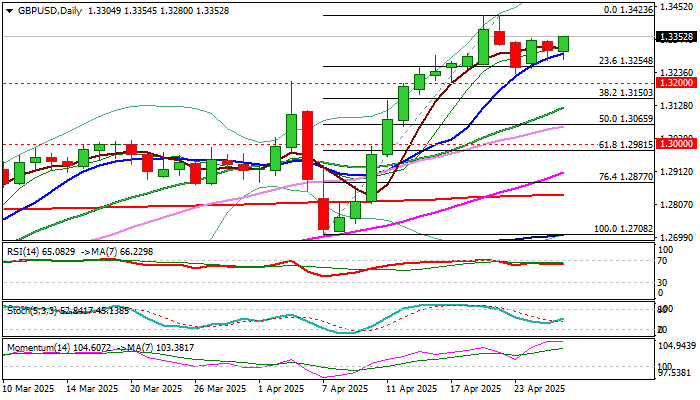Select Fibonacci 61.8 level label 1.29815
The image size is (700, 400).
click(626, 145)
